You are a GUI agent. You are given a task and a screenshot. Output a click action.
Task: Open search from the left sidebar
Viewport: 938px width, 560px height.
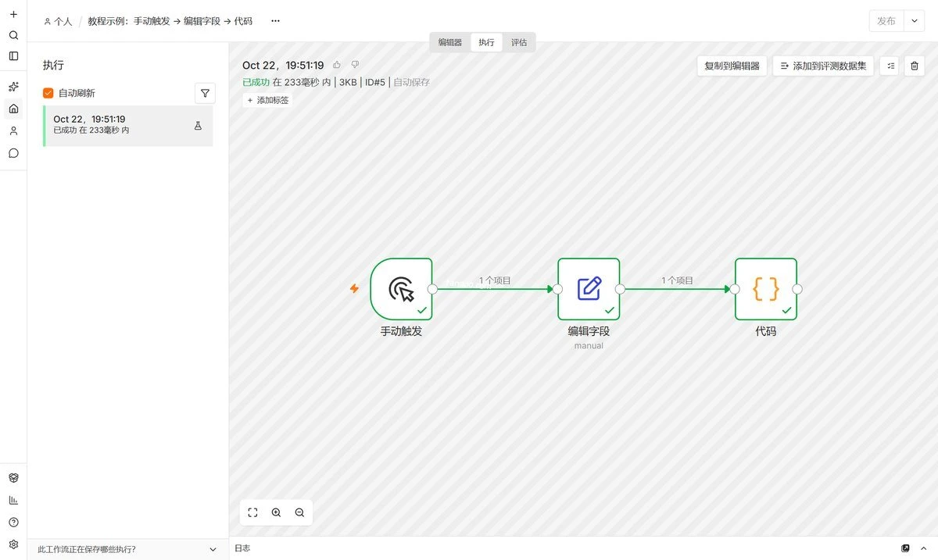13,35
